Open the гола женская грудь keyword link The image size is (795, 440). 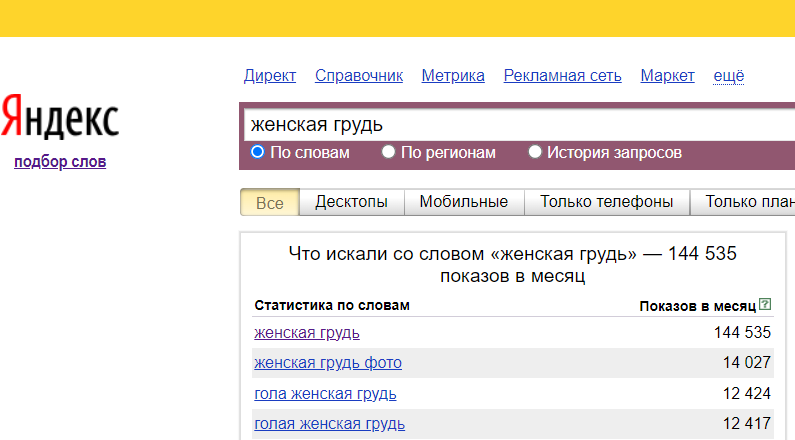click(x=325, y=394)
